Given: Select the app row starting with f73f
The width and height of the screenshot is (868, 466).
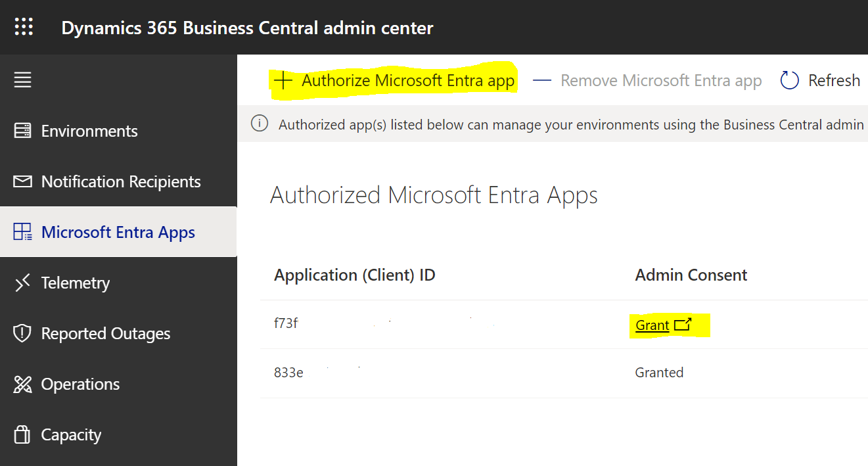Looking at the screenshot, I should pos(286,324).
